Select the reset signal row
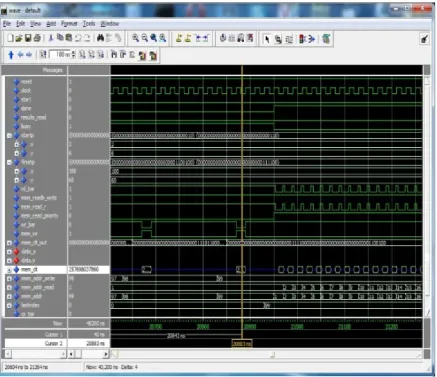Viewport: 437px width, 377px height. tap(26, 82)
